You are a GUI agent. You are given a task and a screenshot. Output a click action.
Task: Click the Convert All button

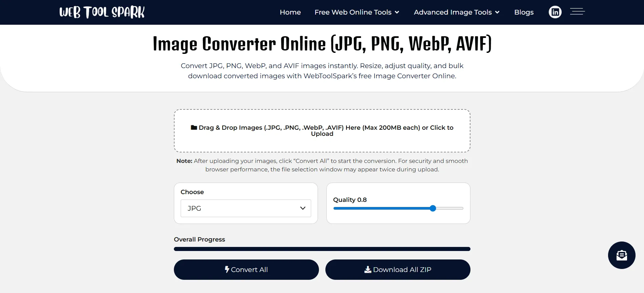(x=246, y=270)
